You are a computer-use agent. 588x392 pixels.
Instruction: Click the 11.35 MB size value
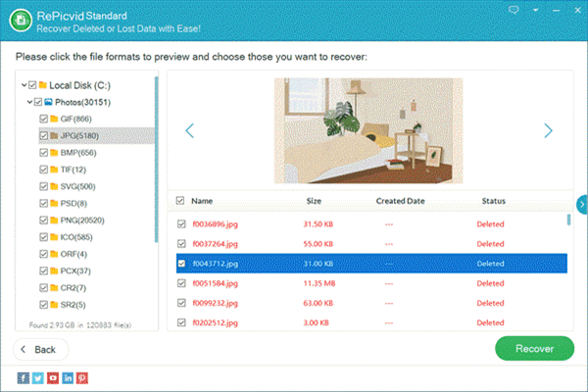tap(319, 283)
